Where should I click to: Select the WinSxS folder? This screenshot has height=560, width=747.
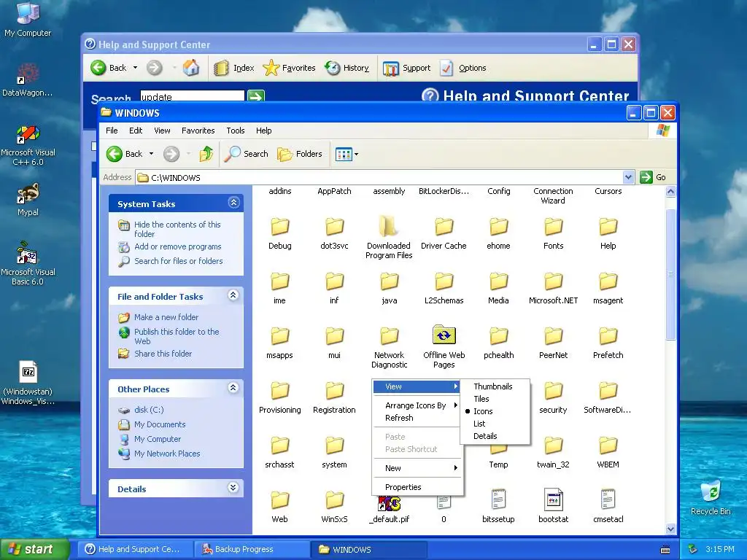(x=334, y=507)
